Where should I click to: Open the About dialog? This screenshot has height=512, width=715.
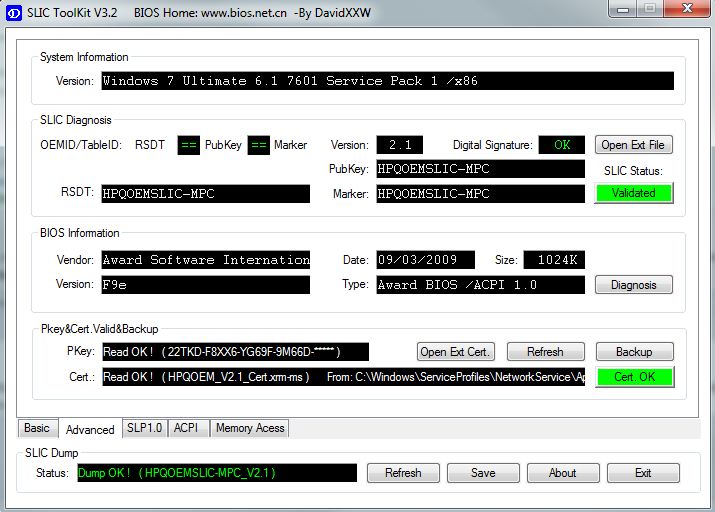(563, 473)
